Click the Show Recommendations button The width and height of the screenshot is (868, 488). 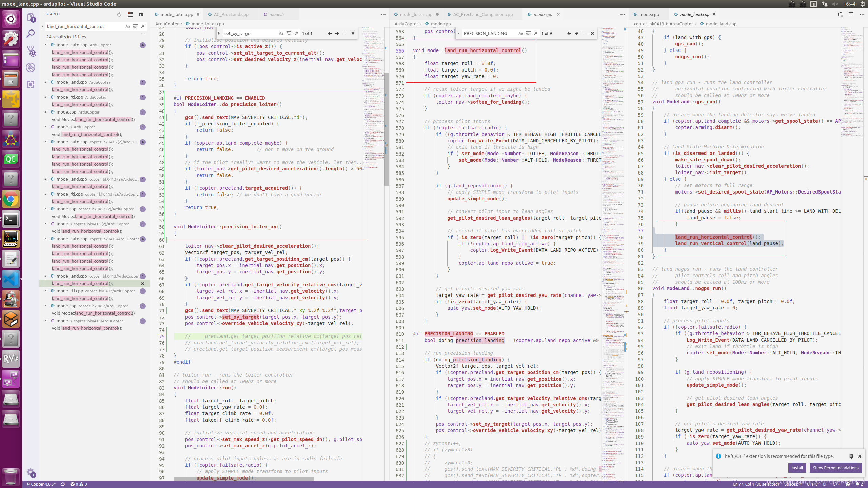click(x=835, y=468)
